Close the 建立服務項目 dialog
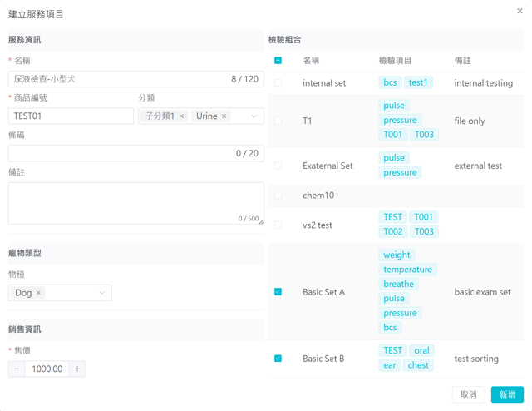532x411 pixels. (520, 11)
